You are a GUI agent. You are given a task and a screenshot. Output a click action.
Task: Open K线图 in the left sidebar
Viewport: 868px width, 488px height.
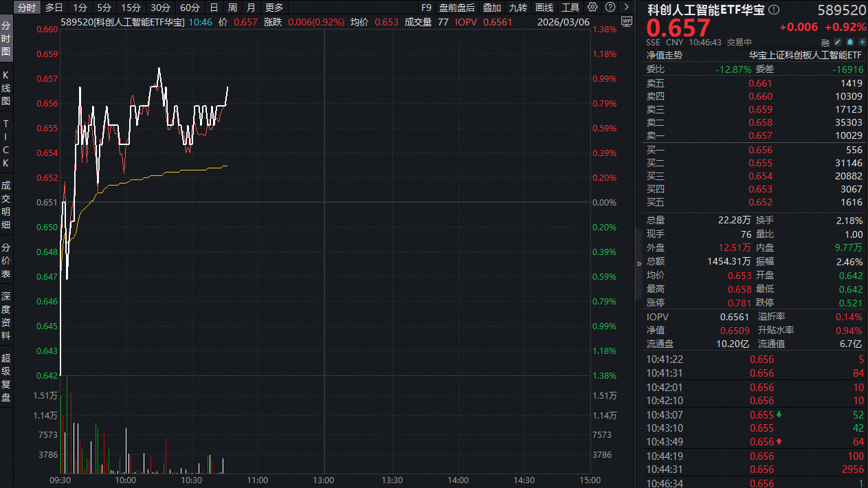click(x=6, y=87)
